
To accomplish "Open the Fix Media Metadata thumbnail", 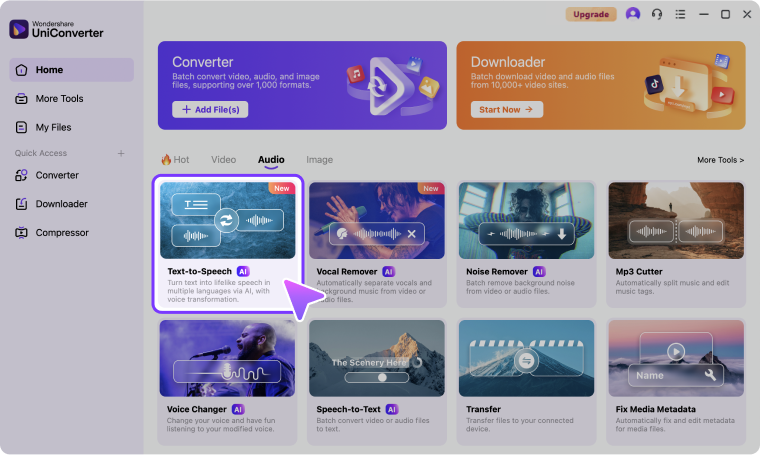I will coord(676,358).
